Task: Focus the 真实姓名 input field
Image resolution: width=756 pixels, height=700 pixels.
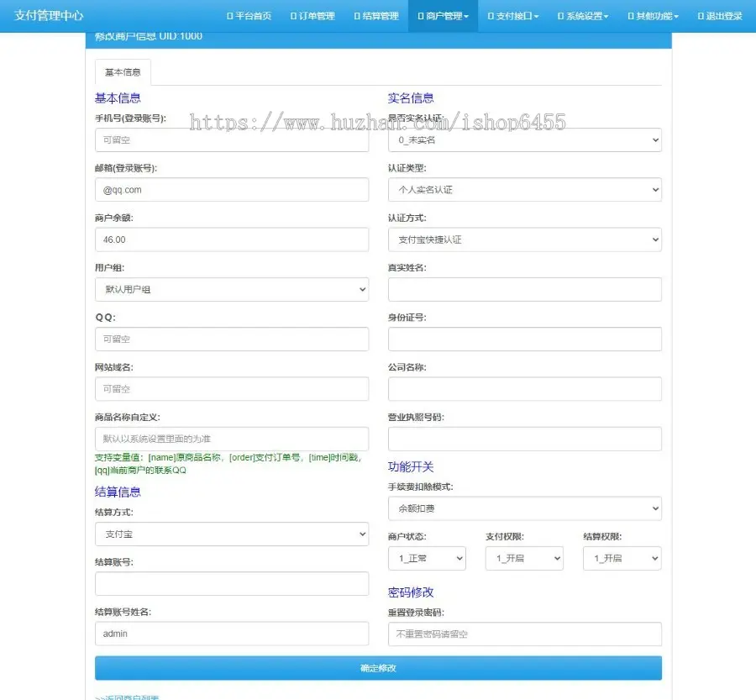Action: point(524,289)
